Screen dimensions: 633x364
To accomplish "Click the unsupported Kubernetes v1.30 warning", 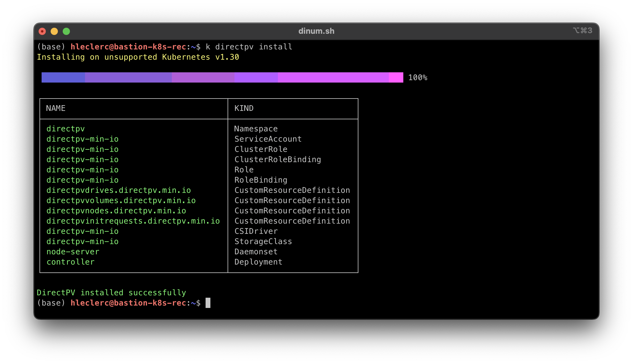I will (138, 57).
